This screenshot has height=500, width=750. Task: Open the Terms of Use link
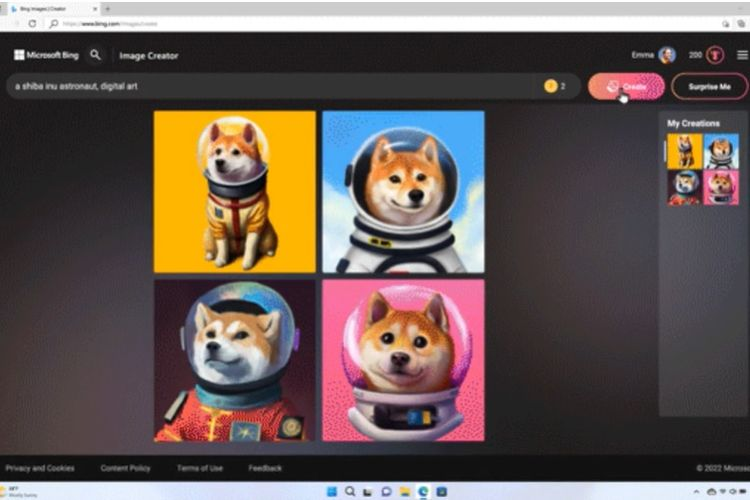pyautogui.click(x=200, y=468)
